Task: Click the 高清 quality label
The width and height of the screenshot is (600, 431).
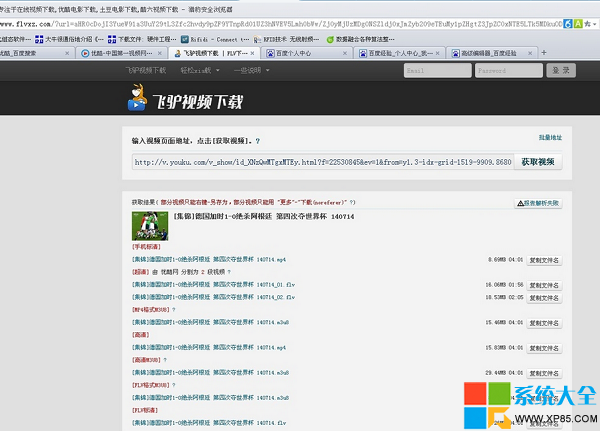Action: point(140,335)
